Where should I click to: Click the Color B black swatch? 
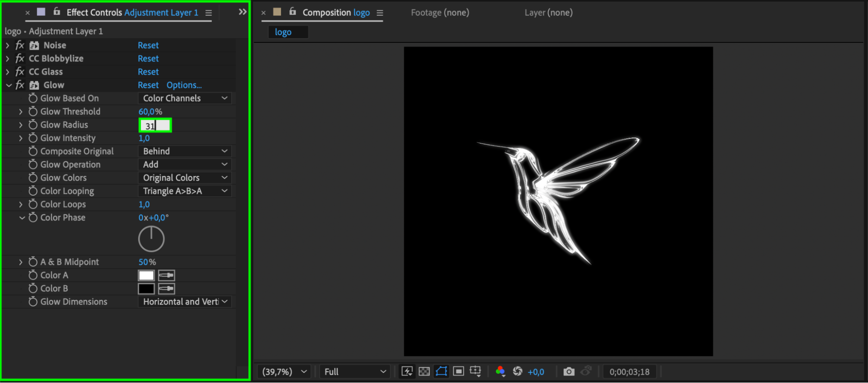tap(146, 289)
